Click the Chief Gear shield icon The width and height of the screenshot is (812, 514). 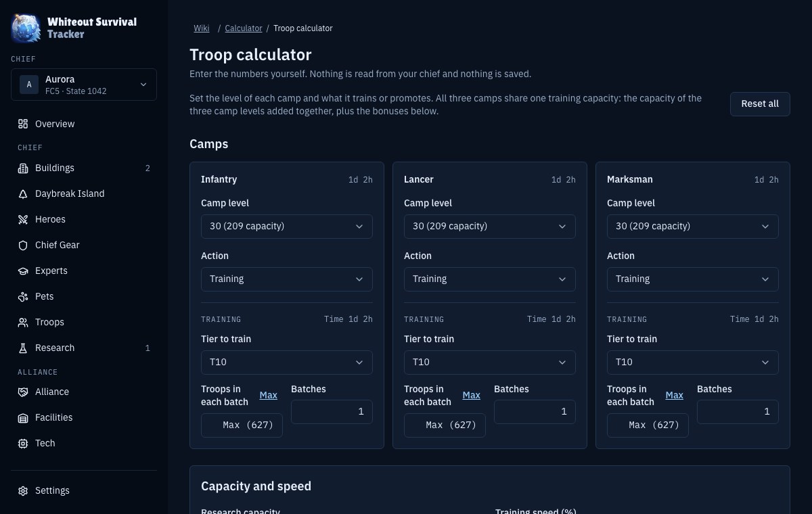pyautogui.click(x=23, y=245)
